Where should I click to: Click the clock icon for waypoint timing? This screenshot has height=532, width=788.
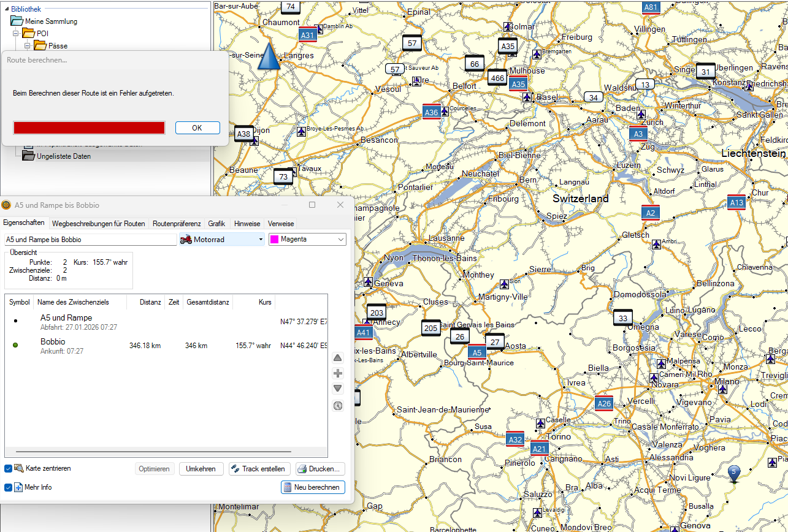(x=338, y=405)
